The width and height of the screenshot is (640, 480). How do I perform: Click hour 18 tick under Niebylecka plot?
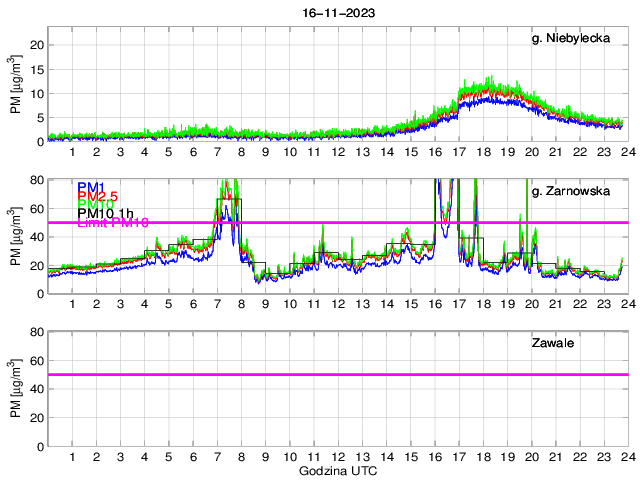point(483,152)
